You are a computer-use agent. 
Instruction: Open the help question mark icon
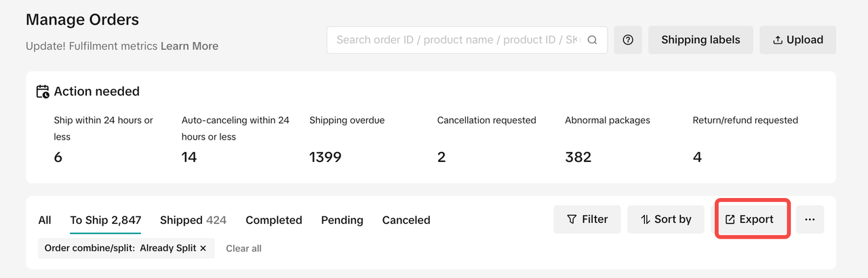coord(628,40)
